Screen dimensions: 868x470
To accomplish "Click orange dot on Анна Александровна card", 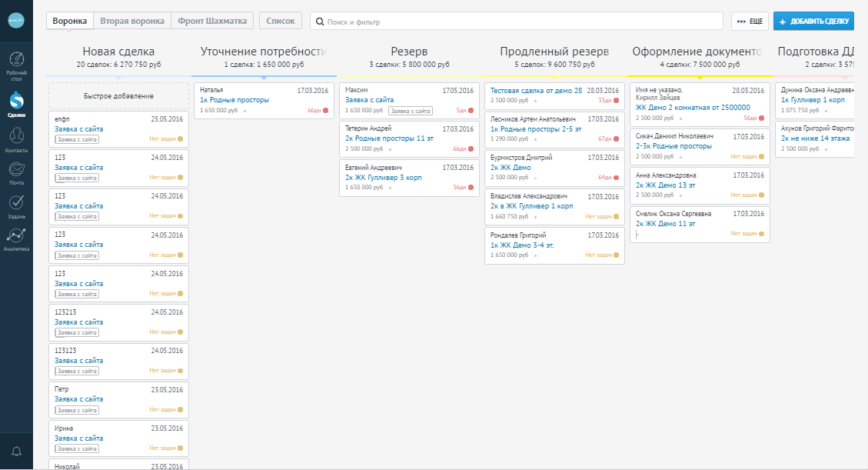I will pyautogui.click(x=762, y=195).
